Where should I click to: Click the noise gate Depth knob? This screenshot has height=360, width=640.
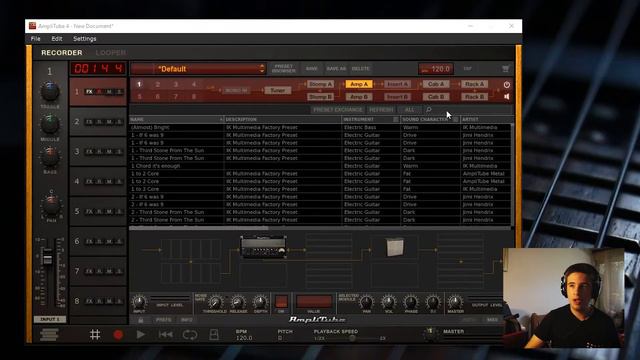tap(260, 302)
